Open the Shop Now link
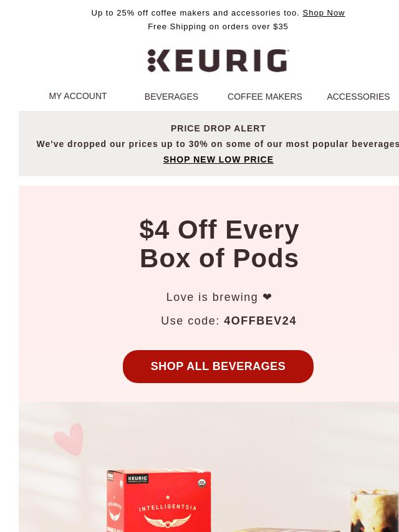 (324, 13)
